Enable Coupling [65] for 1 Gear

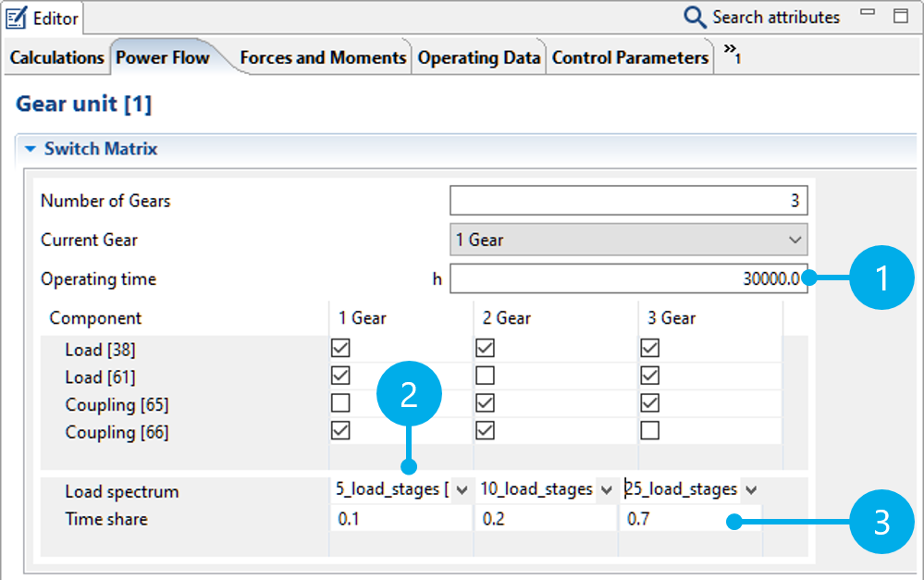pyautogui.click(x=340, y=404)
